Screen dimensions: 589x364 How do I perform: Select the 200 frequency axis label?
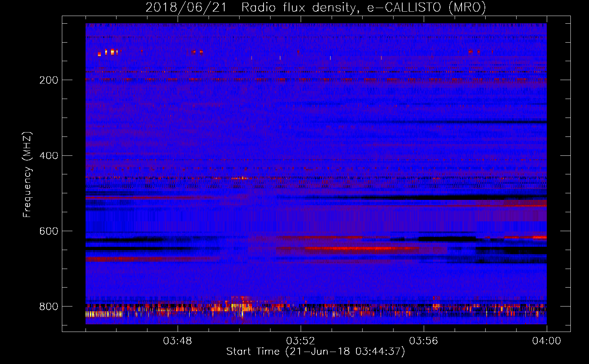coord(48,80)
